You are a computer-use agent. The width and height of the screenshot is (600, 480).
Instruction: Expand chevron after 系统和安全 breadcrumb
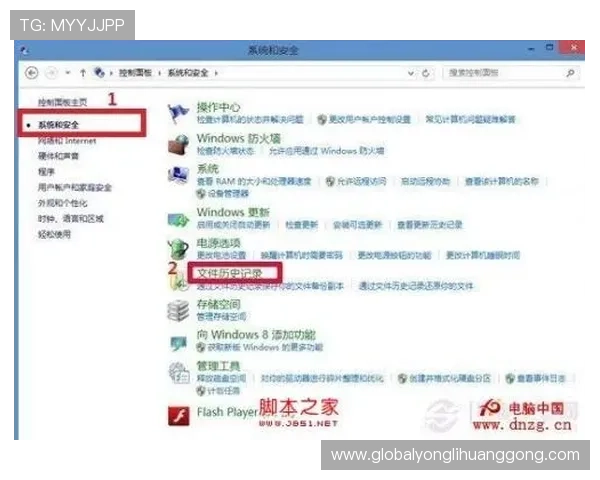click(x=216, y=73)
